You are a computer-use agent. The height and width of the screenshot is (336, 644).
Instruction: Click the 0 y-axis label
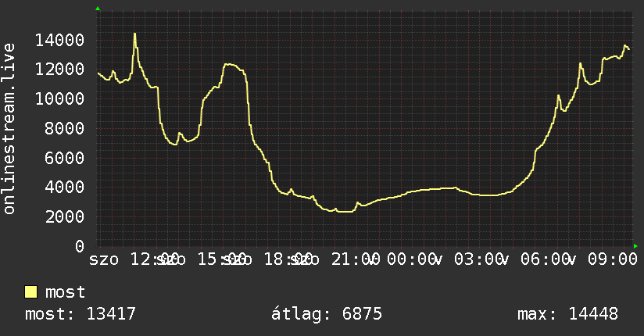(80, 246)
